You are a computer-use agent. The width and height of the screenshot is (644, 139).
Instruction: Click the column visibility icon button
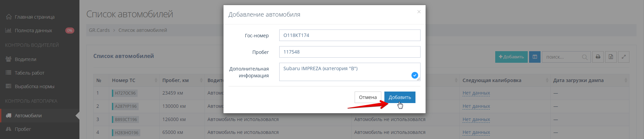click(535, 57)
